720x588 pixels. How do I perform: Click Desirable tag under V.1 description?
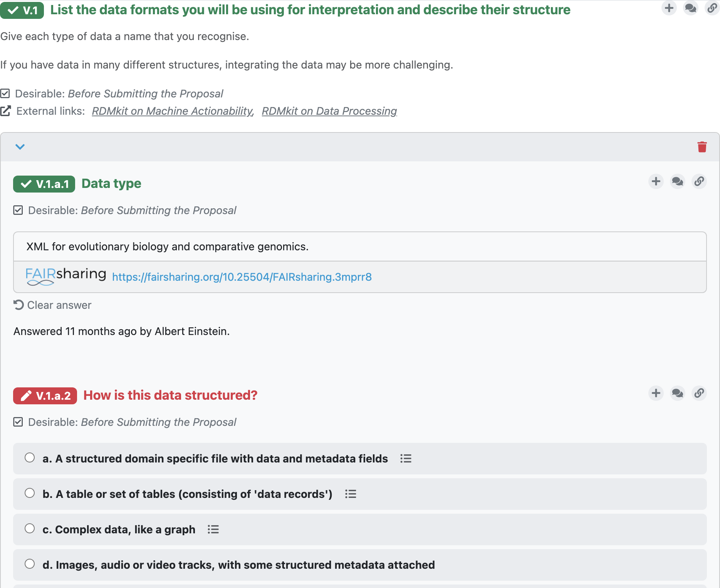click(112, 94)
